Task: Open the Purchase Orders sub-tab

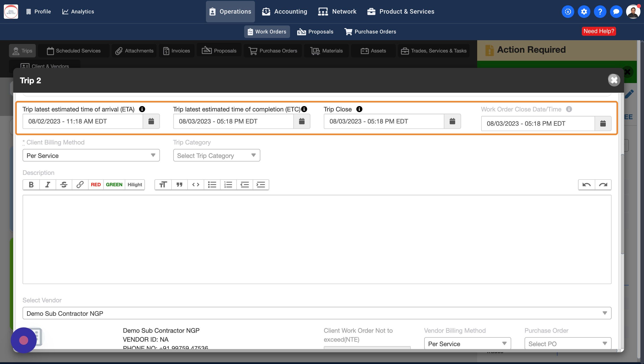Action: (x=370, y=32)
